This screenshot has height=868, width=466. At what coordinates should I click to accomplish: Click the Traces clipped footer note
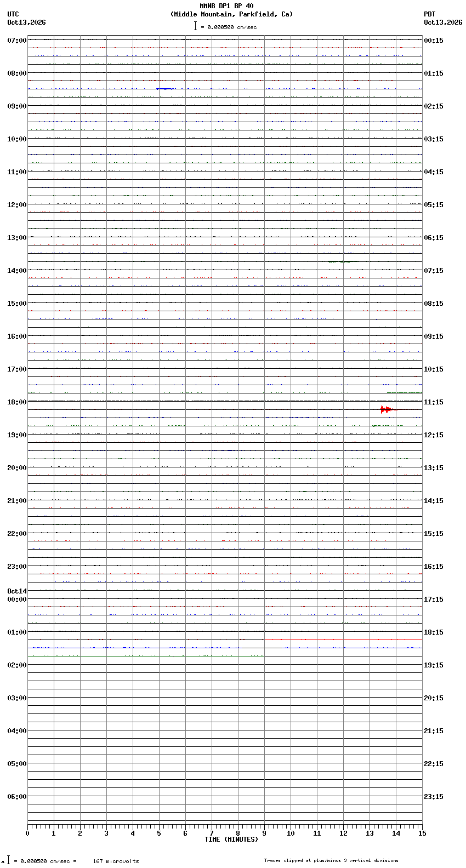[x=331, y=860]
